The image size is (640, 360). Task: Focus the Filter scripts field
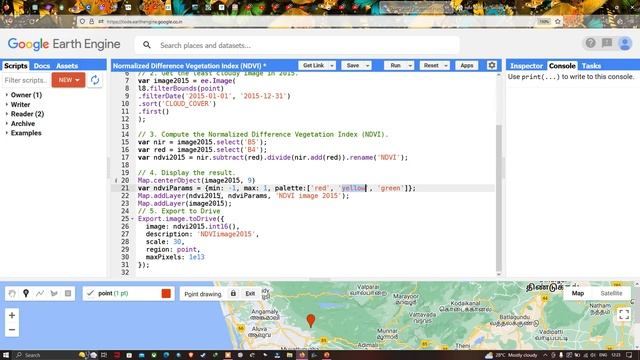point(26,80)
